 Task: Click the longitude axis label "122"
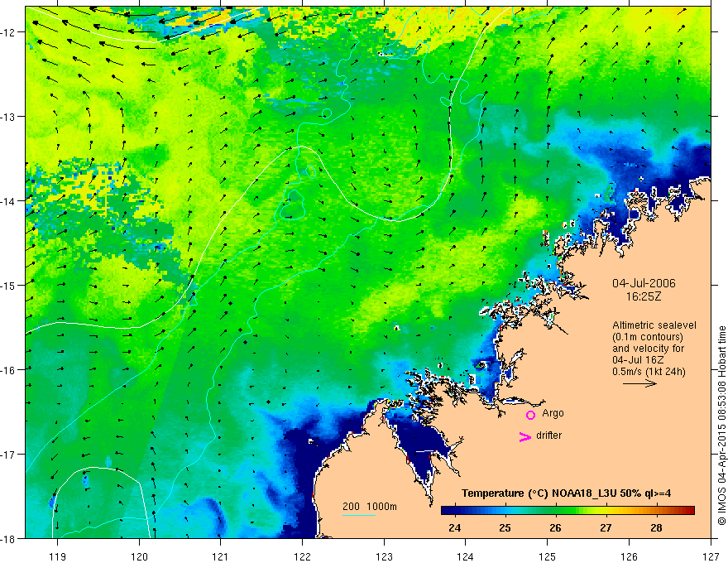pyautogui.click(x=302, y=556)
